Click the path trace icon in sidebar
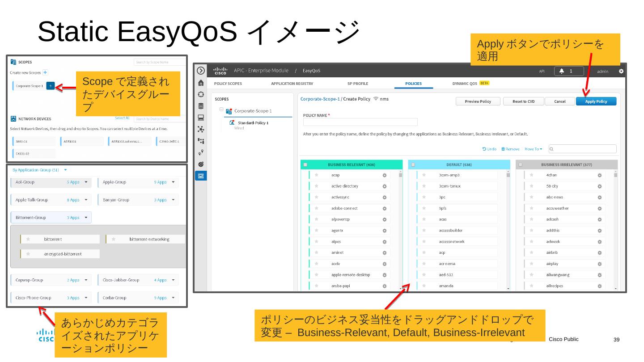Viewport: 644px width, 362px height. pyautogui.click(x=201, y=152)
